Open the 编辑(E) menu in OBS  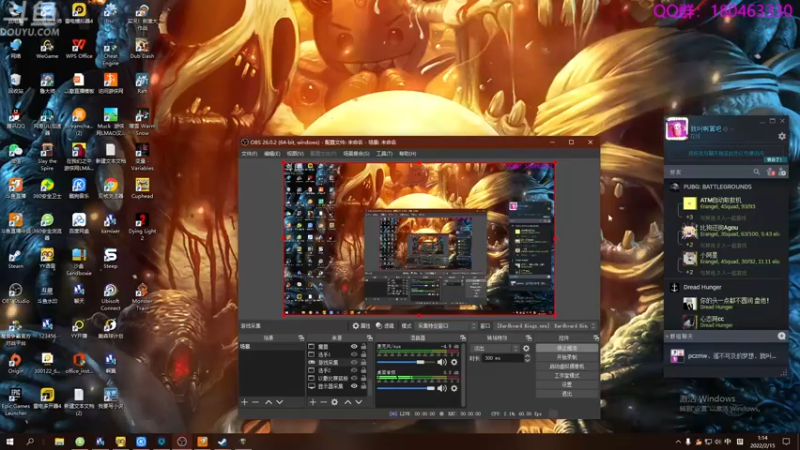[x=272, y=154]
